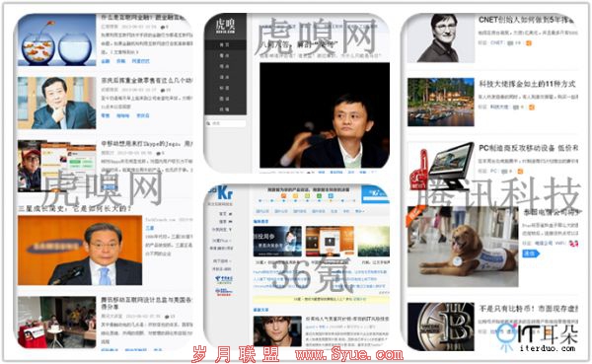
Task: Open the CNET founder portrait thumbnail
Action: pos(441,38)
